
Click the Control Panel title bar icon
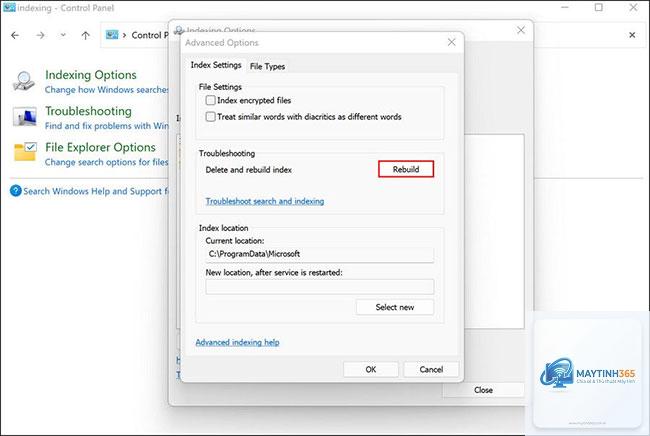(x=9, y=7)
